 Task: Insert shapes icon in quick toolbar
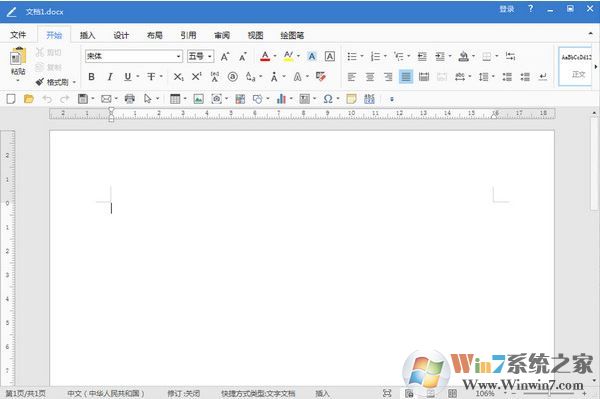258,99
